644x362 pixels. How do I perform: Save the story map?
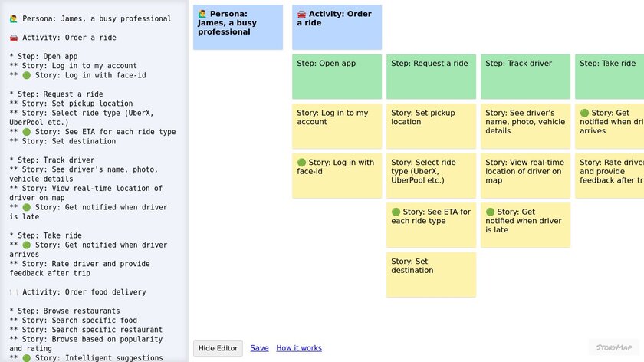259,348
